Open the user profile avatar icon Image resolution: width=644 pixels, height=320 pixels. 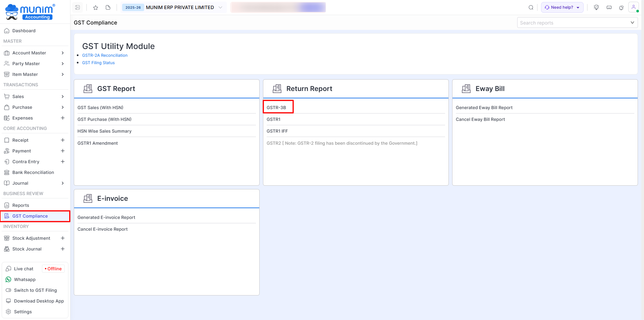coord(633,7)
